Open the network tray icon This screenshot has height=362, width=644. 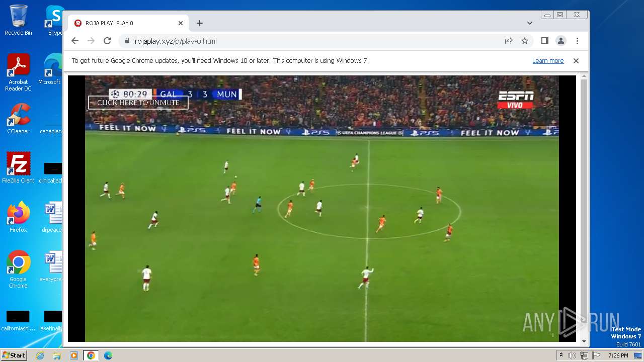pos(584,355)
